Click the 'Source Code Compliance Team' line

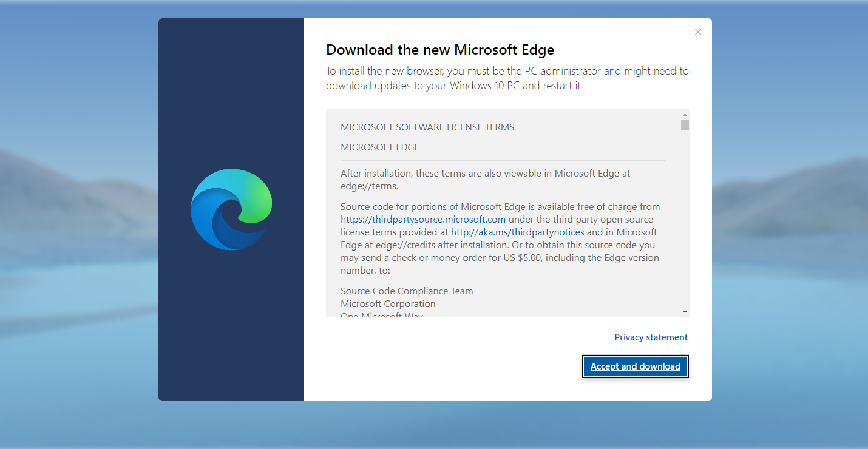click(407, 291)
